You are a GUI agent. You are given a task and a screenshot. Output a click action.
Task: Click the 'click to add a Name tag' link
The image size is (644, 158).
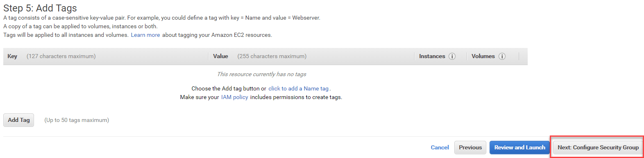pyautogui.click(x=299, y=88)
